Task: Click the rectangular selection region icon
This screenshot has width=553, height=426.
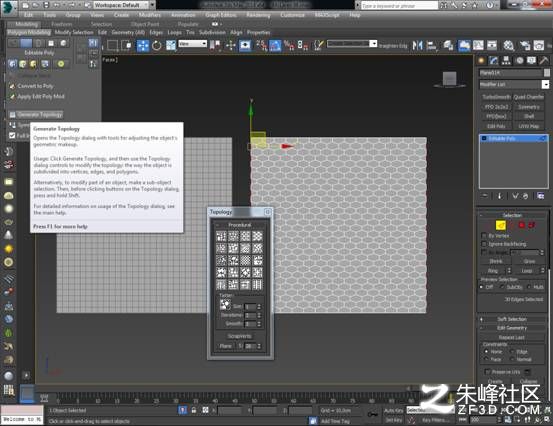Action: pyautogui.click(x=112, y=45)
